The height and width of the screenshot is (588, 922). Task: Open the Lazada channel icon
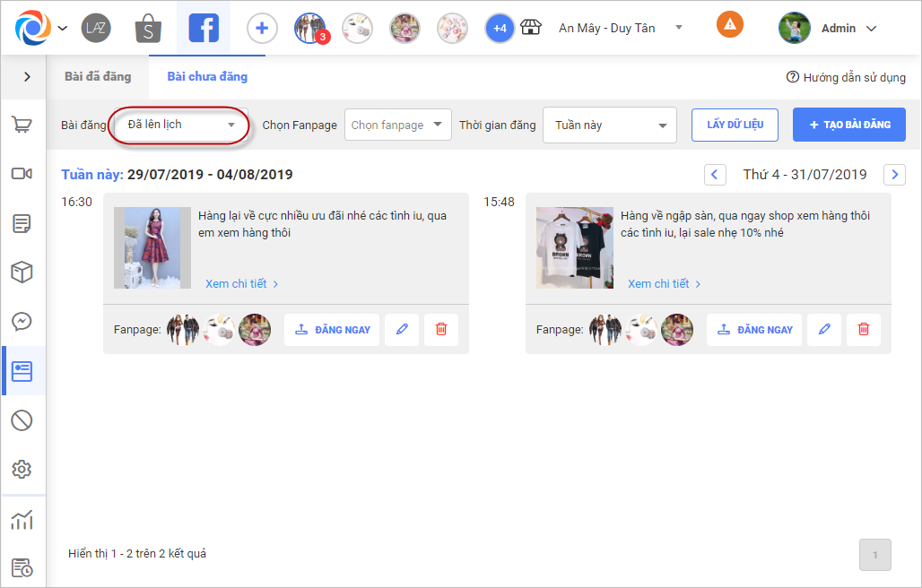[96, 28]
